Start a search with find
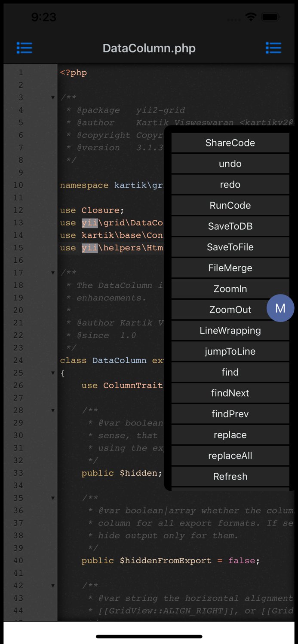 tap(230, 372)
